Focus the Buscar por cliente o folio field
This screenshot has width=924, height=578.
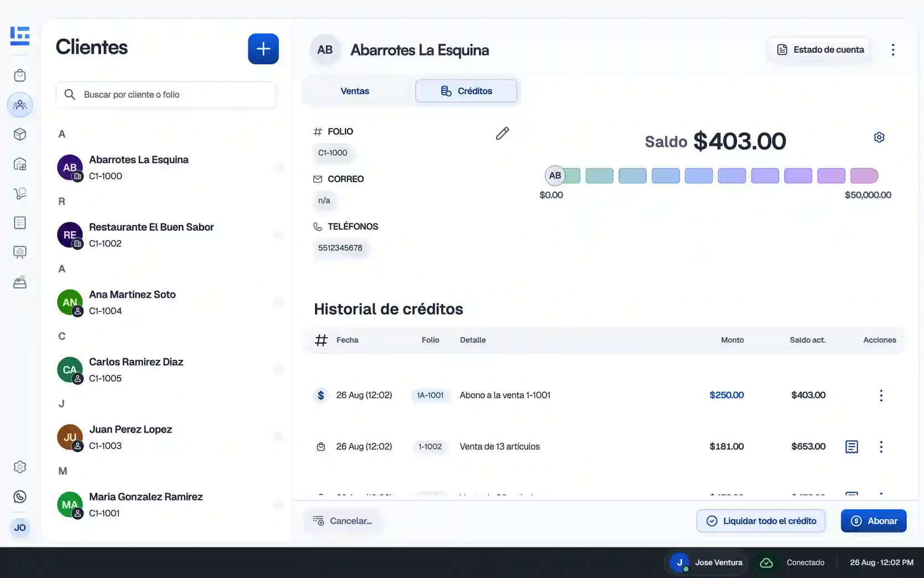point(166,95)
